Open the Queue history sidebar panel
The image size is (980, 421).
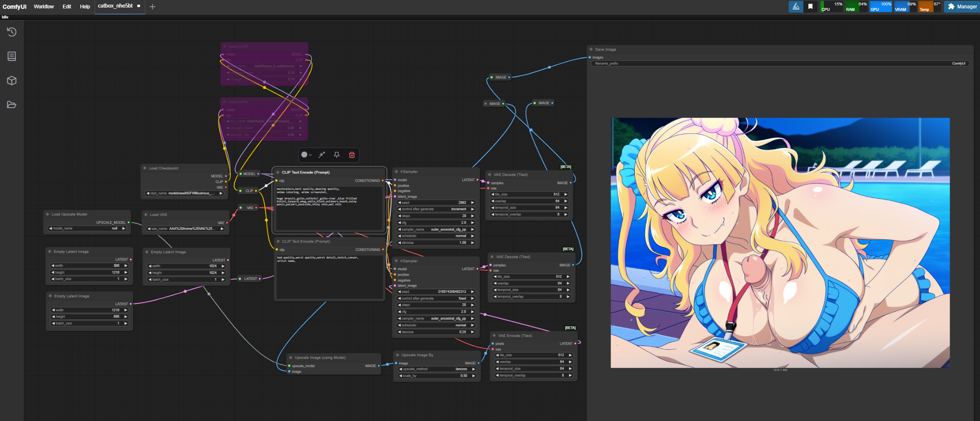(x=12, y=32)
